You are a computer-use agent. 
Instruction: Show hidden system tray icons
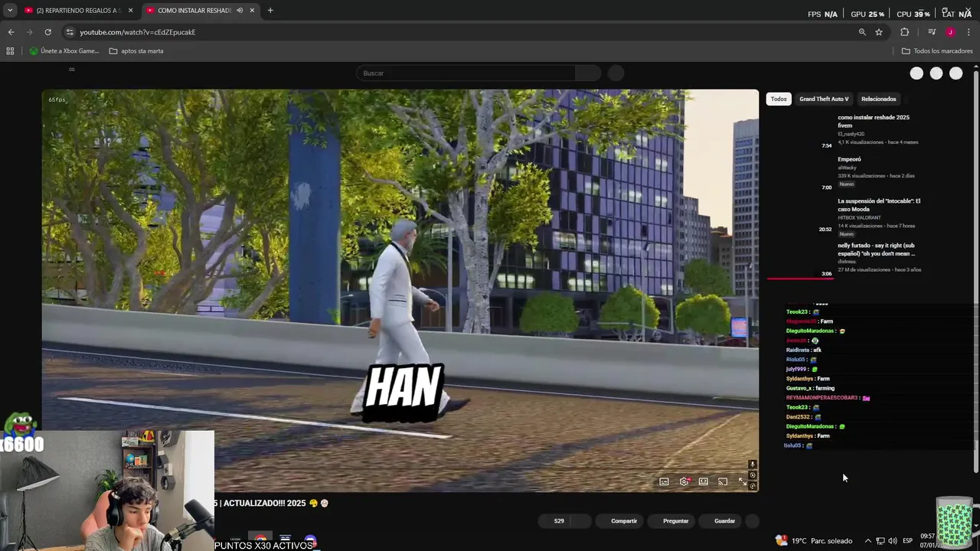click(867, 540)
